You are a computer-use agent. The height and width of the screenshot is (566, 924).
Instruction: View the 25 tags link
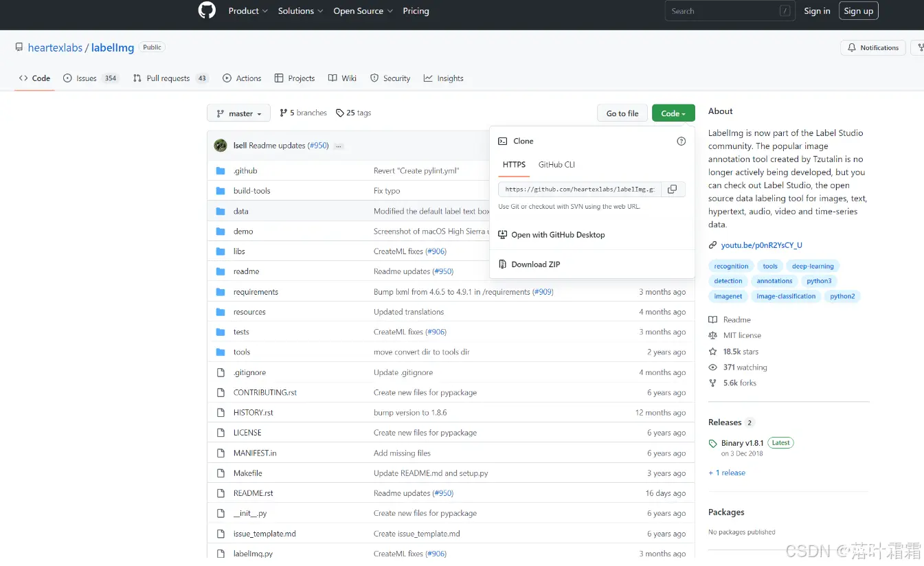pos(353,113)
